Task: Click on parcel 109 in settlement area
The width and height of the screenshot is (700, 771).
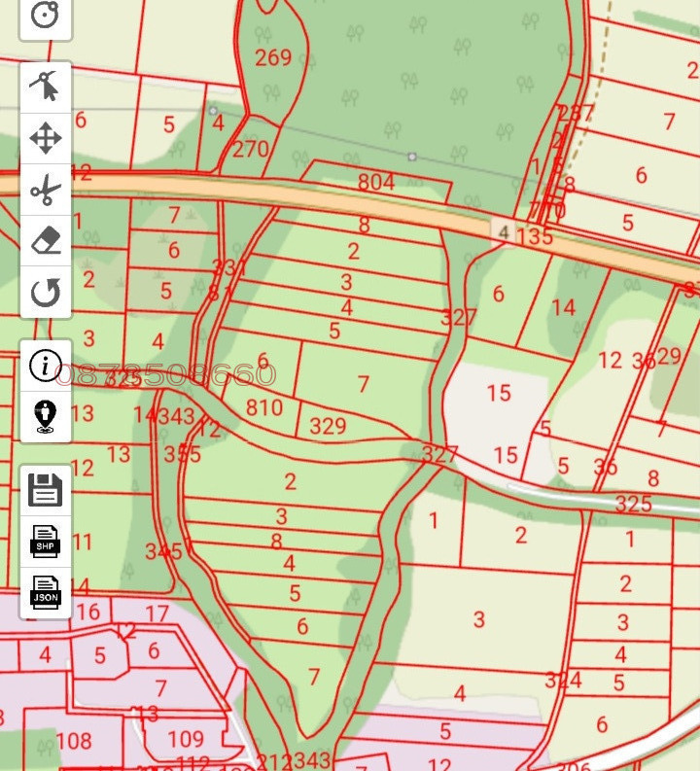Action: (186, 740)
